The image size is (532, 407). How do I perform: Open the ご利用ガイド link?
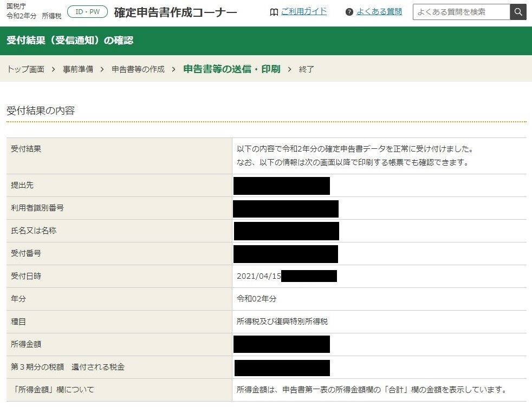tap(304, 12)
